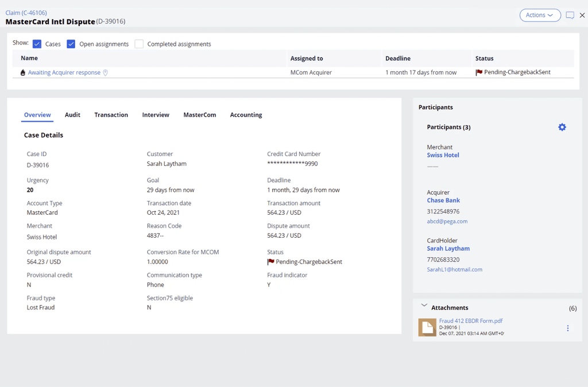Open the Actions dropdown
This screenshot has width=588, height=387.
point(540,16)
